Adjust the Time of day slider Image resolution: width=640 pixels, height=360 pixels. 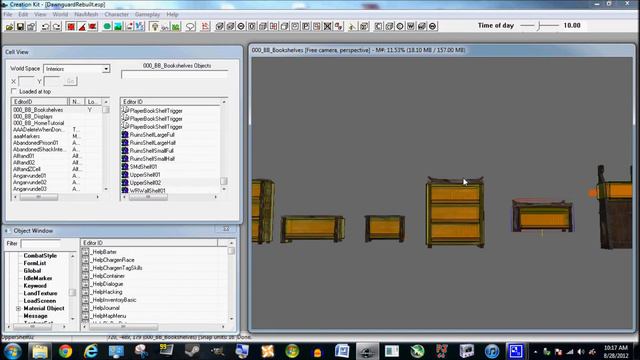pos(540,26)
